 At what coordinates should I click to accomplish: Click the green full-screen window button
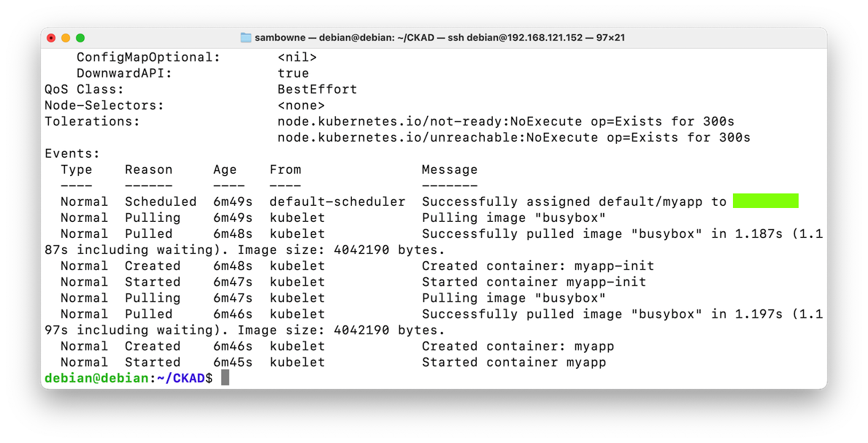click(80, 38)
